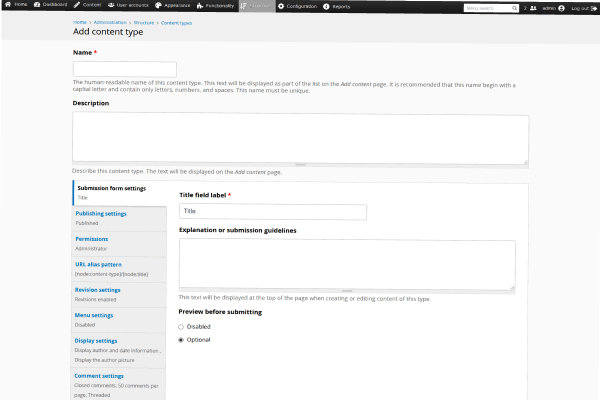Image resolution: width=600 pixels, height=400 pixels.
Task: Open the URL alias pattern tab
Action: [100, 264]
